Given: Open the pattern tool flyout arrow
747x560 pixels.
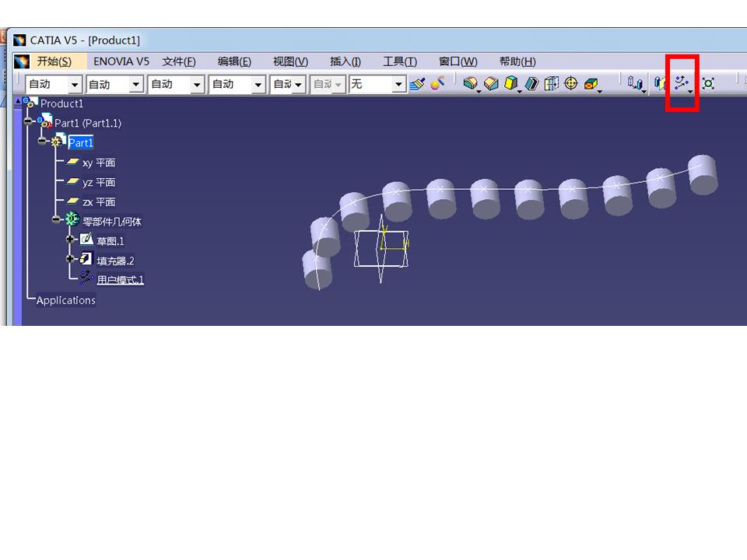Looking at the screenshot, I should click(x=690, y=91).
